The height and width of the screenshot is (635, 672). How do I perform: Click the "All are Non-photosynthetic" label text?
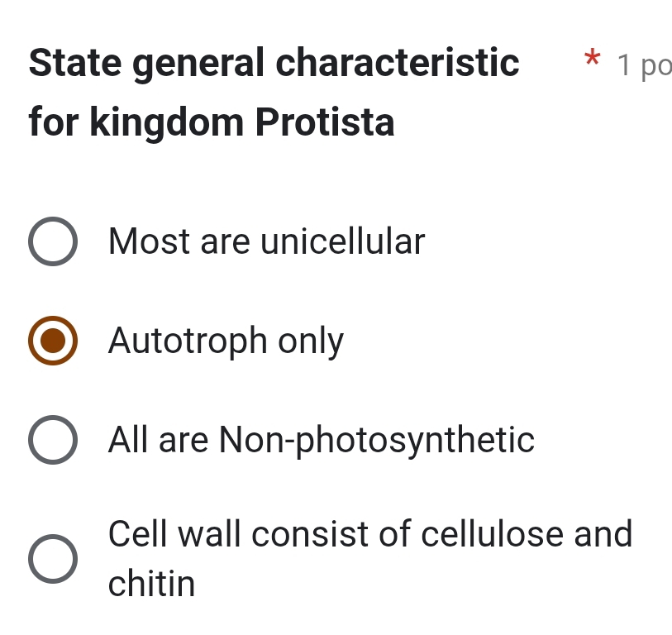[321, 439]
